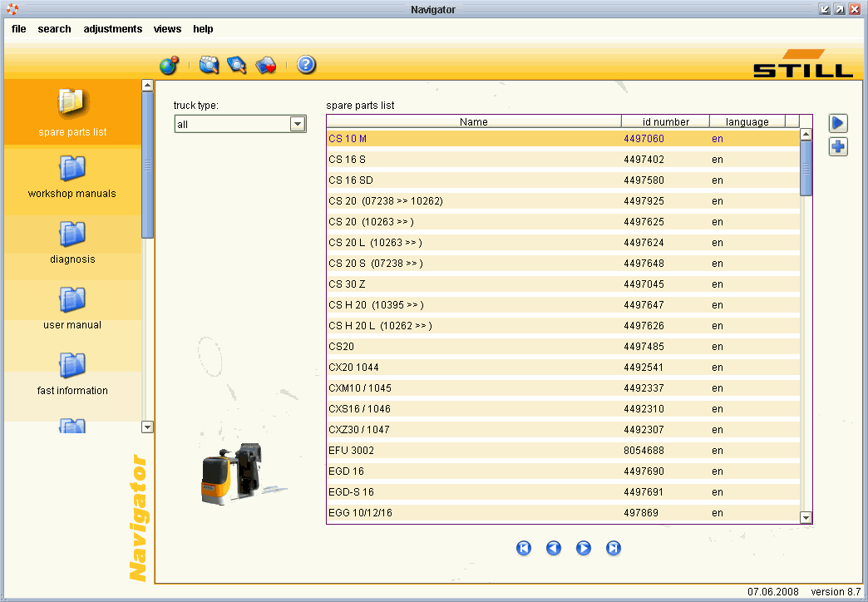
Task: Click the first magnifier search icon
Action: (x=209, y=65)
